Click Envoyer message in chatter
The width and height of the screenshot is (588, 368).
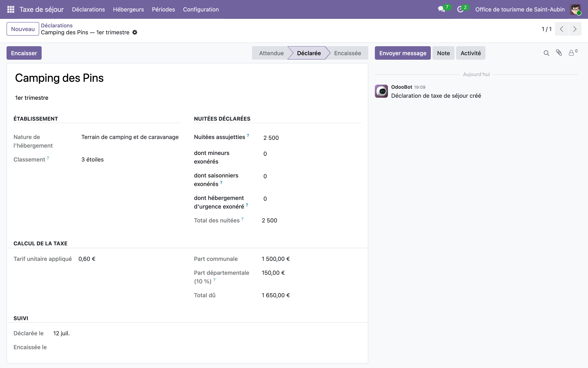[403, 53]
